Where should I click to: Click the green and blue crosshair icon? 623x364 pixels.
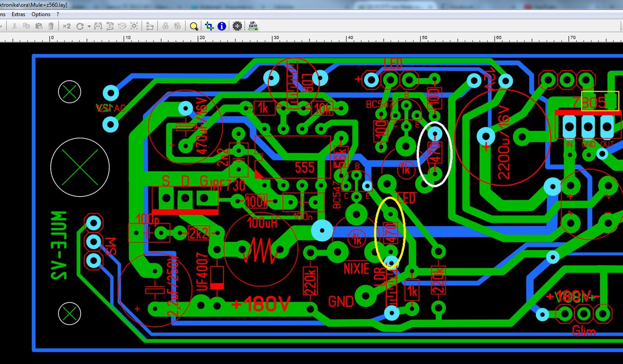tap(209, 26)
